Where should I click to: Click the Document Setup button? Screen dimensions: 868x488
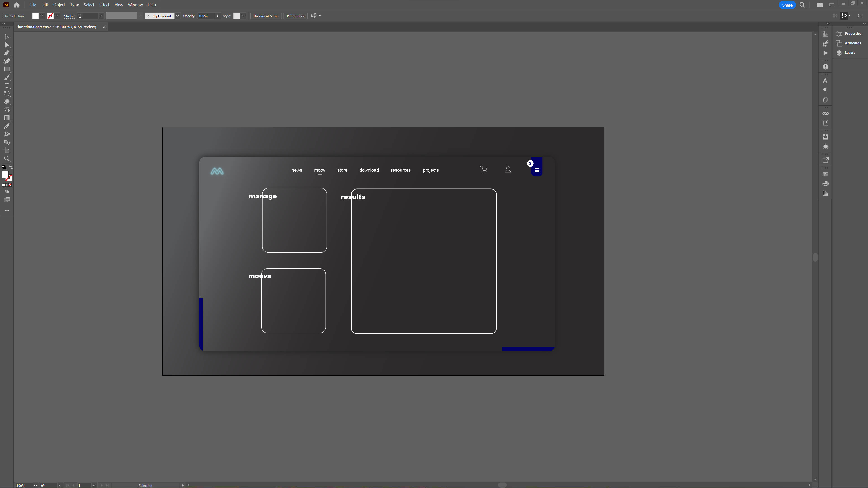click(266, 16)
